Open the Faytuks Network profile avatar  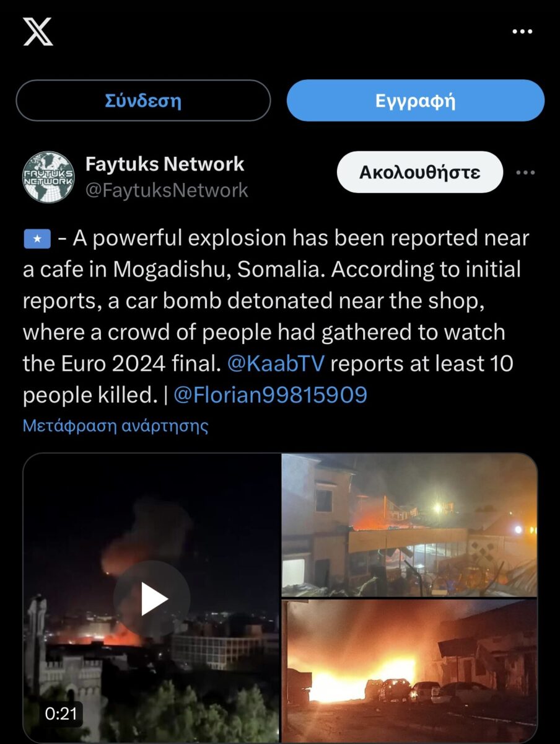pos(48,177)
